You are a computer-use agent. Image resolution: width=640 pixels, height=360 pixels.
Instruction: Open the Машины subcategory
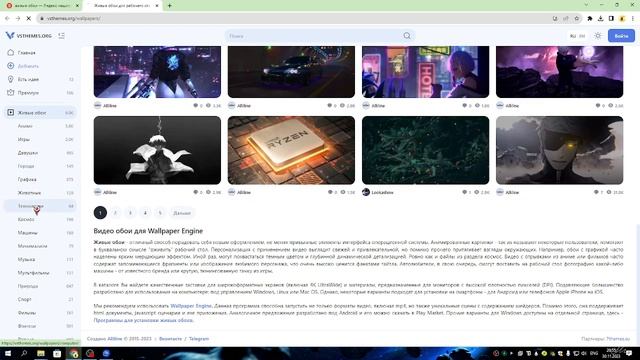pos(40,233)
